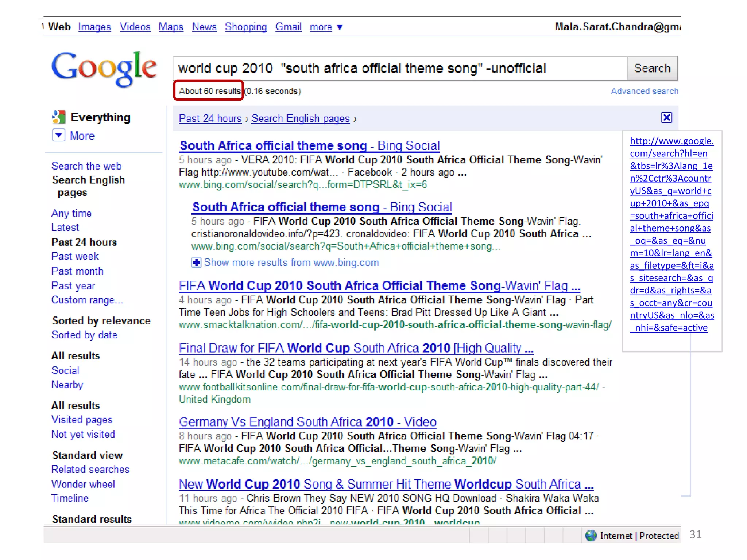This screenshot has height=560, width=747.
Task: Click inside the search query field
Action: click(400, 68)
